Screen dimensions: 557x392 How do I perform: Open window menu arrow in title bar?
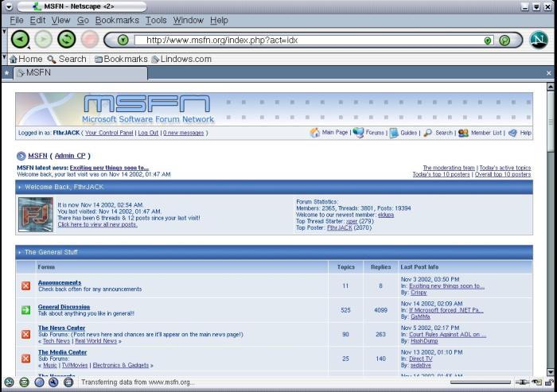[9, 6]
